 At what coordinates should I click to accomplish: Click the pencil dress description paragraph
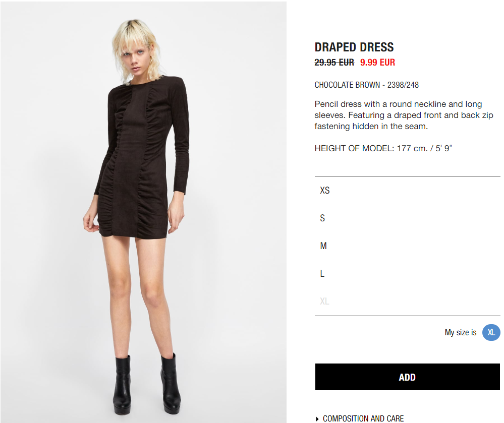point(404,115)
